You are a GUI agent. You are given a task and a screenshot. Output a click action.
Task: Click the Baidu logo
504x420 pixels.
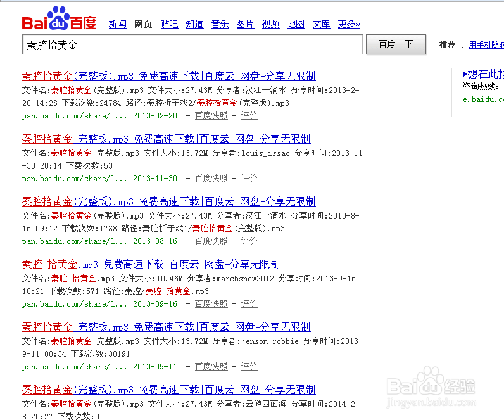coord(59,18)
